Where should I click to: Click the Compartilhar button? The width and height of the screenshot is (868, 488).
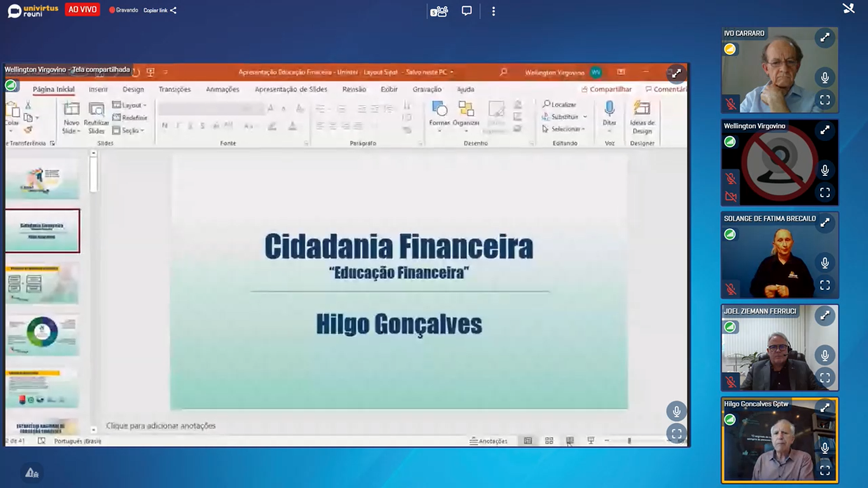click(607, 90)
